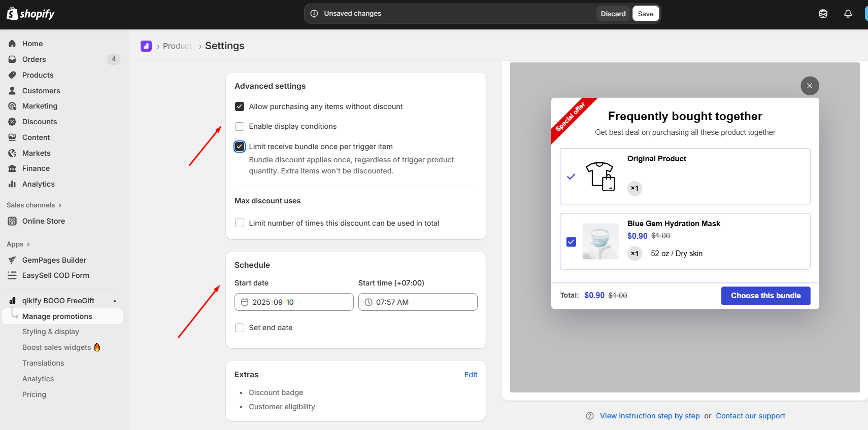Click the Start date input field
The image size is (868, 430).
pos(294,302)
